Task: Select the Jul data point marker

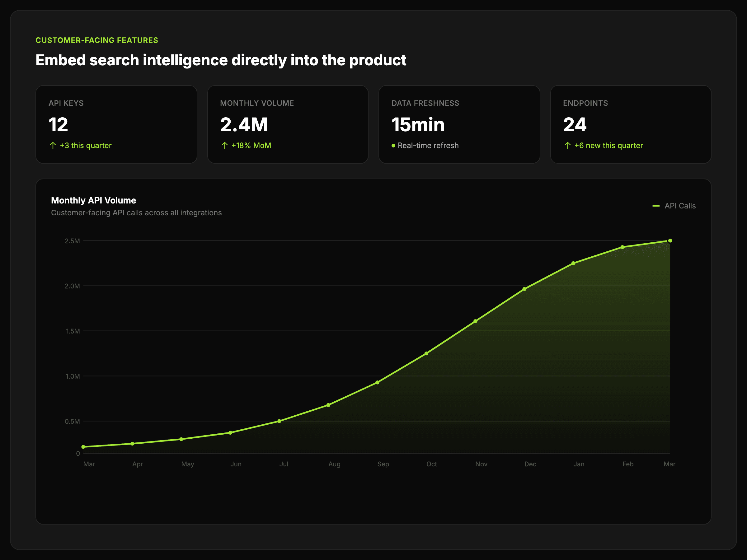Action: [x=279, y=421]
